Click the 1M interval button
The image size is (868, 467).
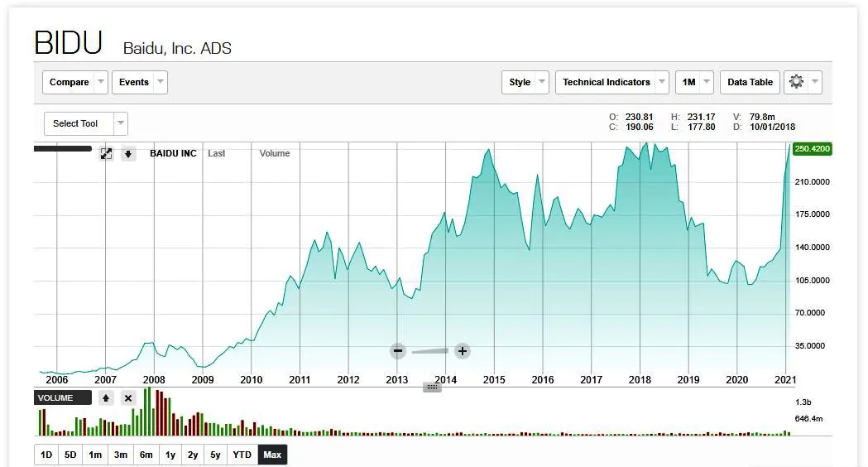pyautogui.click(x=688, y=82)
